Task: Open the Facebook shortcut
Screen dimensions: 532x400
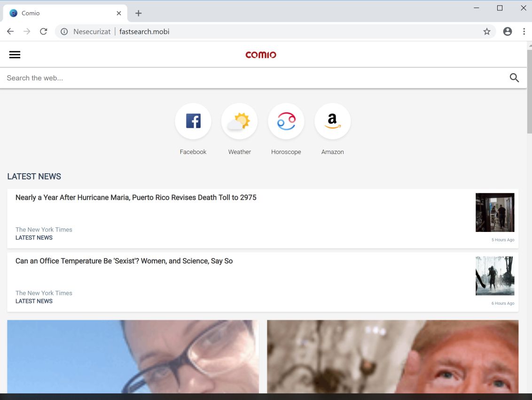Action: click(193, 121)
